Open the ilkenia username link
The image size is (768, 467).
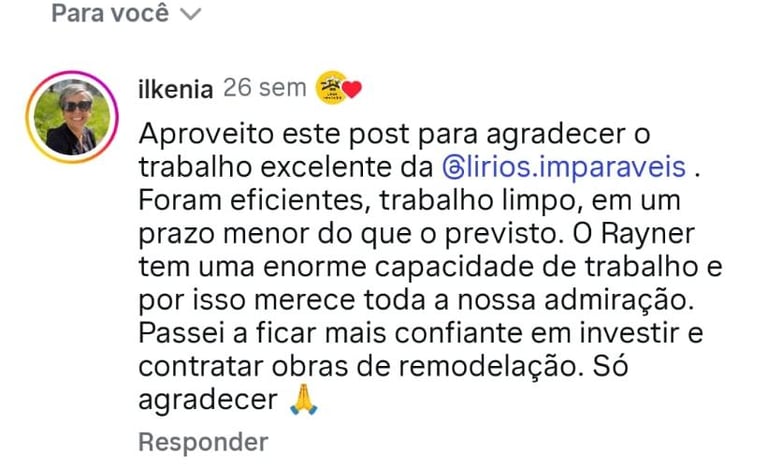[x=176, y=89]
